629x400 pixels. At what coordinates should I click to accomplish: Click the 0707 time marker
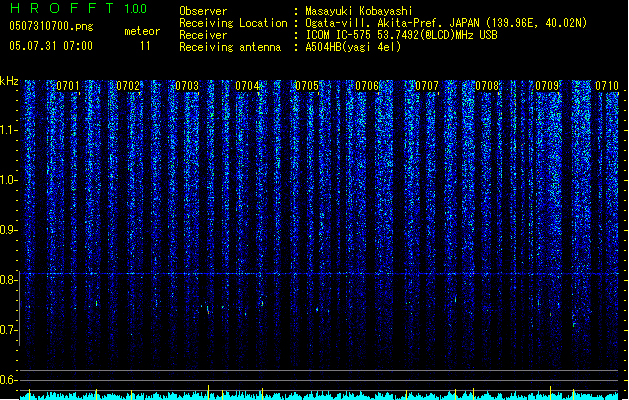(427, 86)
